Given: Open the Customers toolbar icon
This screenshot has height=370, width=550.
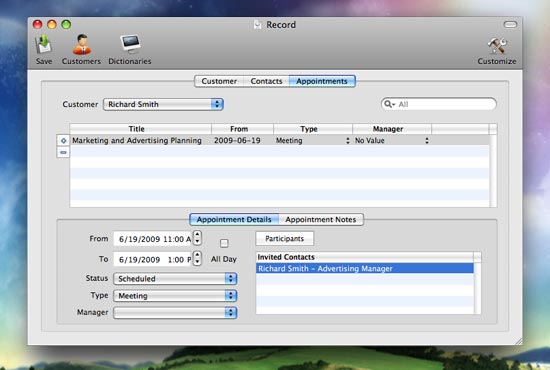Looking at the screenshot, I should (82, 45).
